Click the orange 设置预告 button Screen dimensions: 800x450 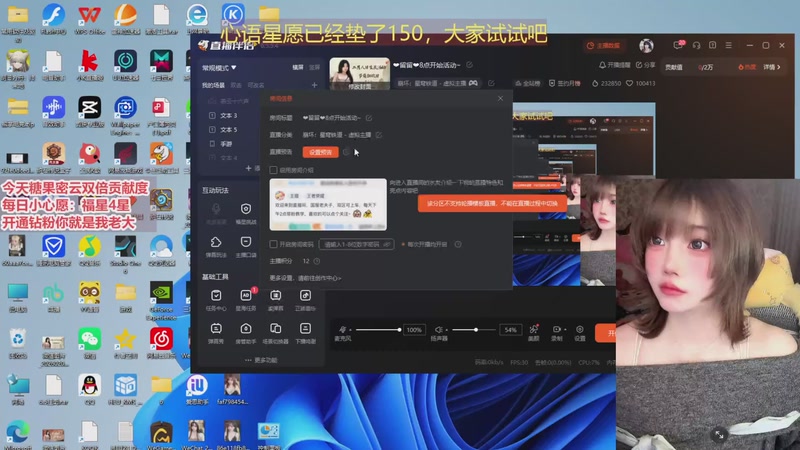click(320, 152)
